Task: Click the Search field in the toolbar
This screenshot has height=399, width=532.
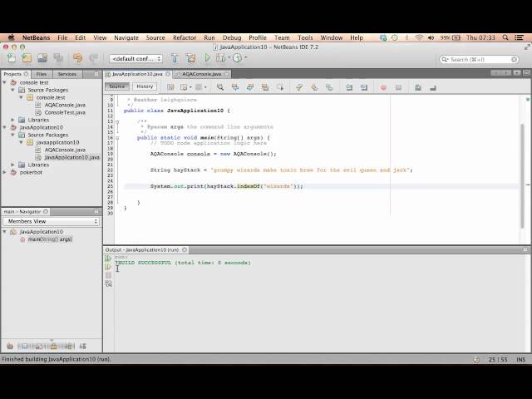Action: pyautogui.click(x=479, y=59)
